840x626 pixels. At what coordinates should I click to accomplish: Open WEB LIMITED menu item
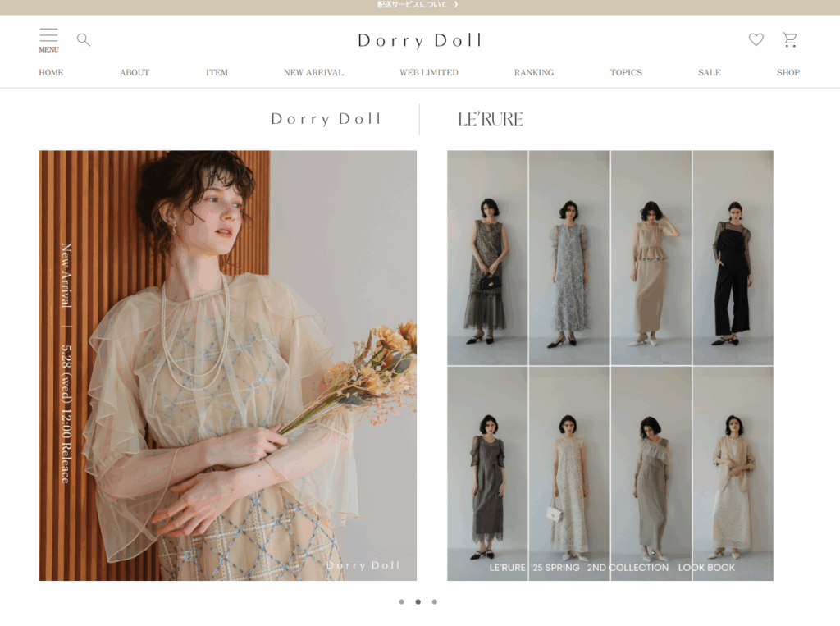click(428, 72)
